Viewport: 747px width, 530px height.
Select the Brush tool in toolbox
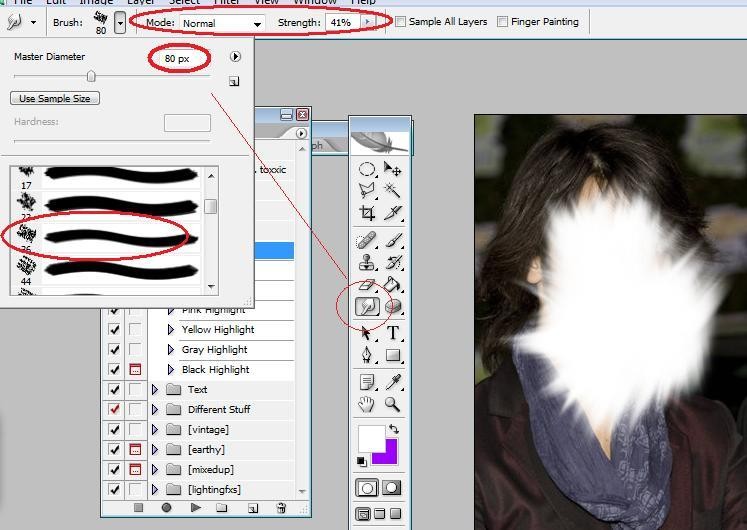point(393,240)
